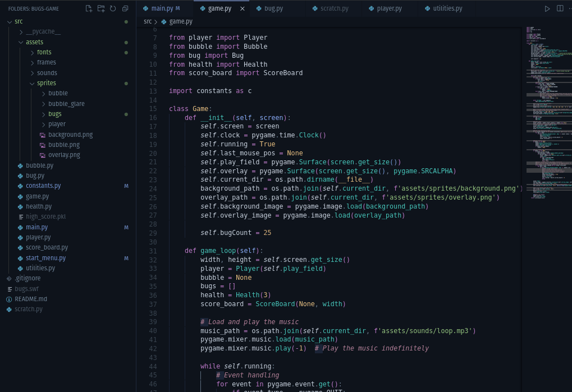Viewport: 572px width, 392px height.
Task: Split the editor to the right
Action: coord(560,8)
